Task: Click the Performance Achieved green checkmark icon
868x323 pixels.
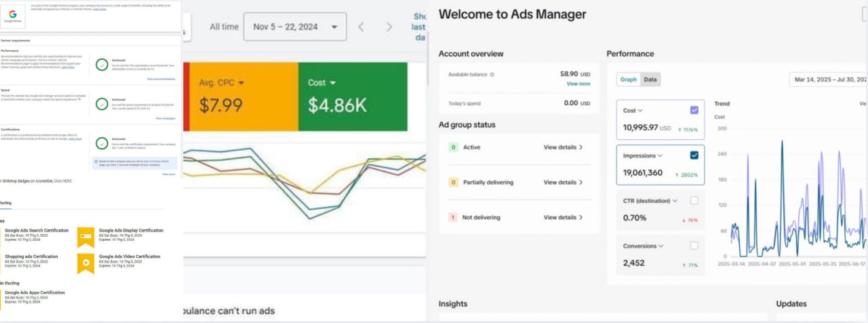Action: (102, 64)
